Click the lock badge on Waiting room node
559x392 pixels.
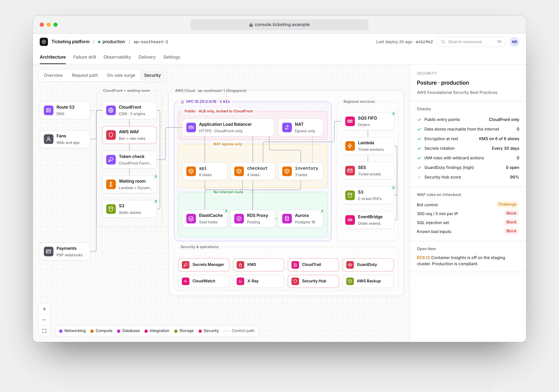156,176
